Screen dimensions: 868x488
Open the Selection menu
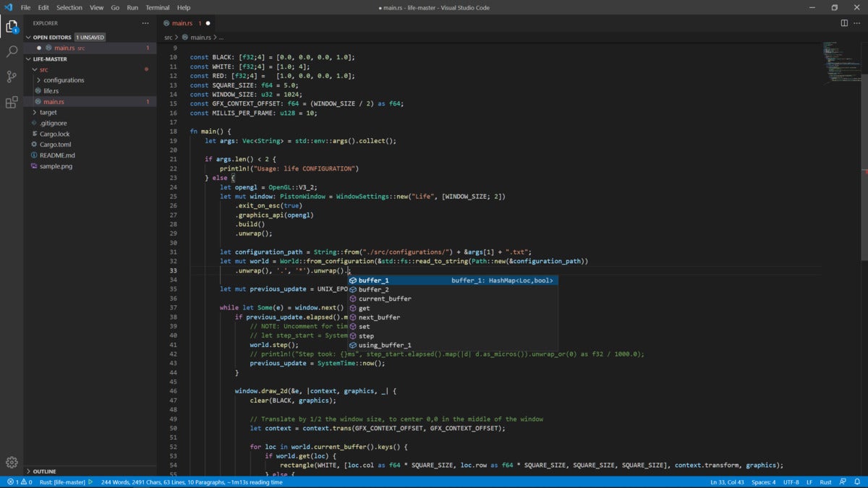click(69, 7)
